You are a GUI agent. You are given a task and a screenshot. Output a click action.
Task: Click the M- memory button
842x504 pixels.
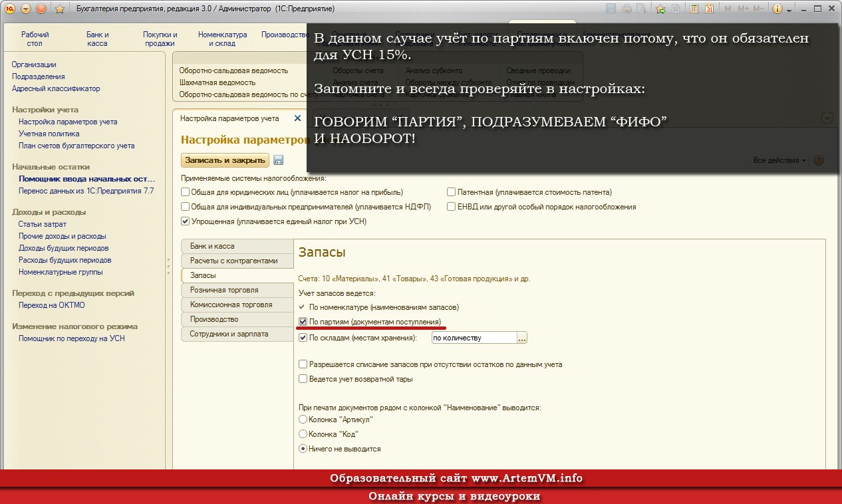(x=758, y=9)
